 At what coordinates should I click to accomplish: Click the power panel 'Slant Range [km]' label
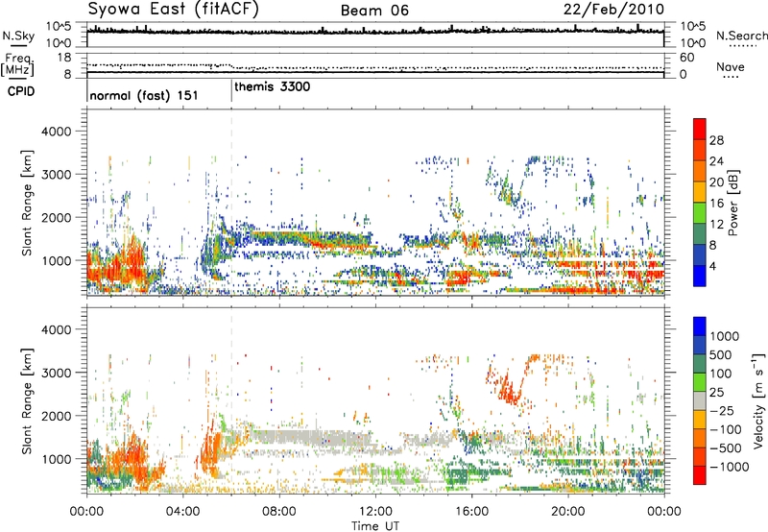[x=27, y=203]
